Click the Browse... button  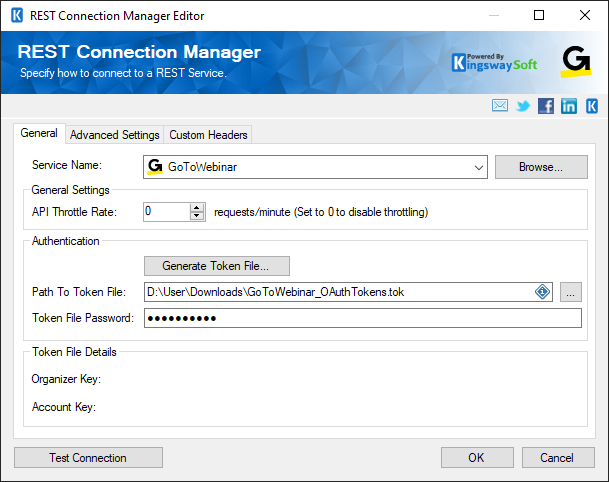pos(541,167)
